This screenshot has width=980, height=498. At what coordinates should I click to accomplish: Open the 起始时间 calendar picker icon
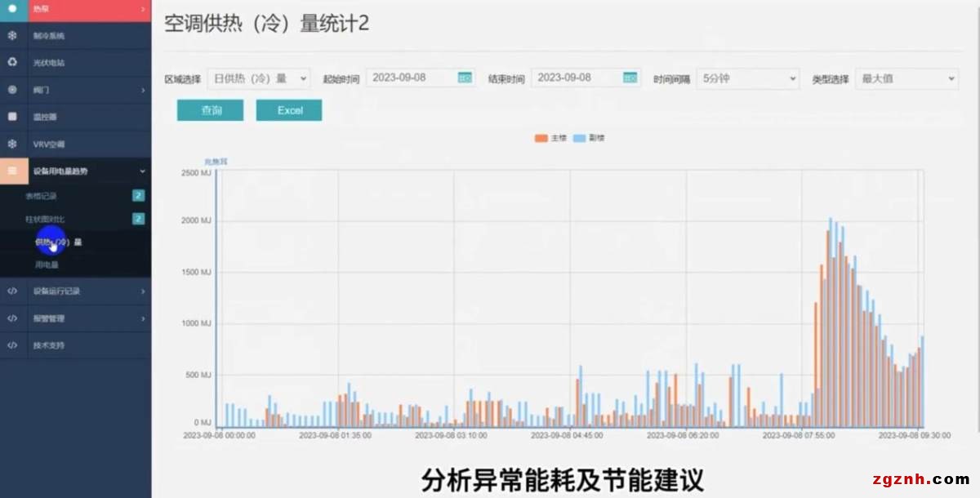pos(465,78)
